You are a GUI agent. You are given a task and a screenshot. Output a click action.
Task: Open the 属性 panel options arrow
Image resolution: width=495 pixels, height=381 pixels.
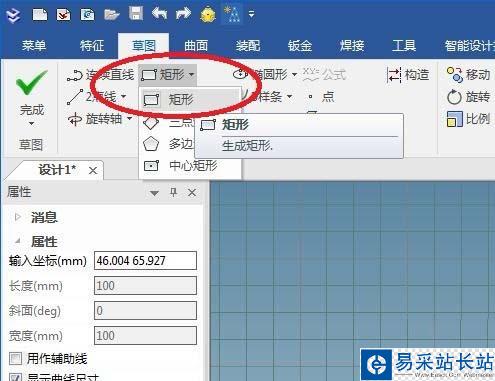pos(154,193)
